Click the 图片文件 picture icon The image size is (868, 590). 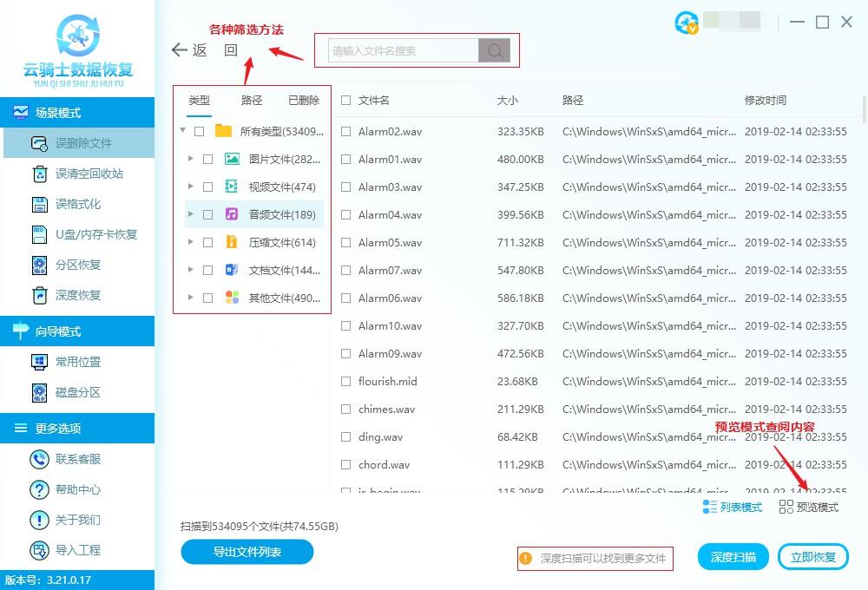232,159
